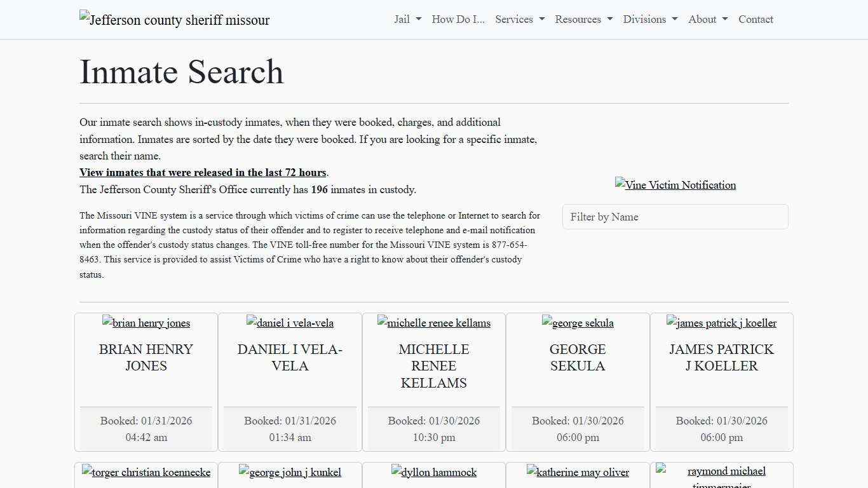
Task: Open daniel i vela-vela's photo link
Action: point(290,323)
